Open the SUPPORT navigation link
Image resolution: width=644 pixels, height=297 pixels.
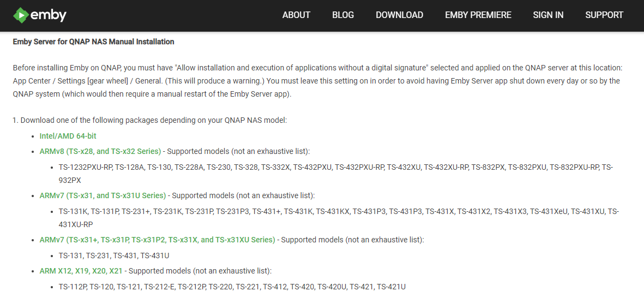pyautogui.click(x=604, y=15)
